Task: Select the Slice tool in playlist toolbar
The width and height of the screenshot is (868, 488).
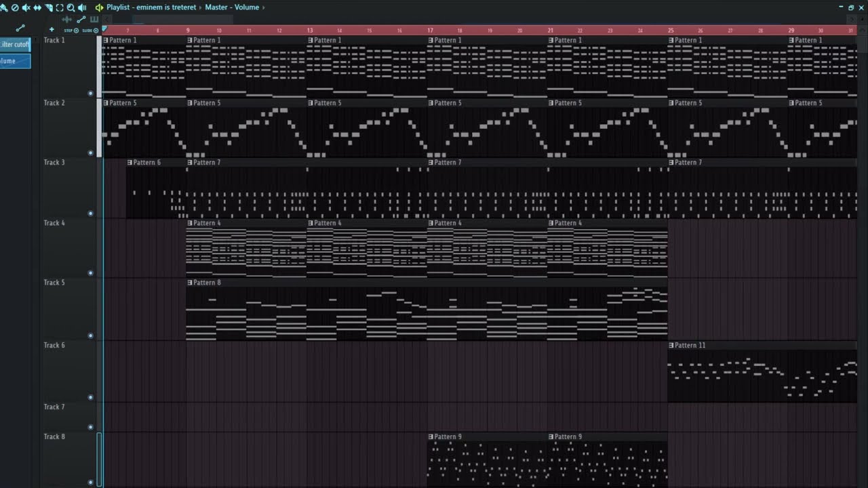Action: pos(49,7)
